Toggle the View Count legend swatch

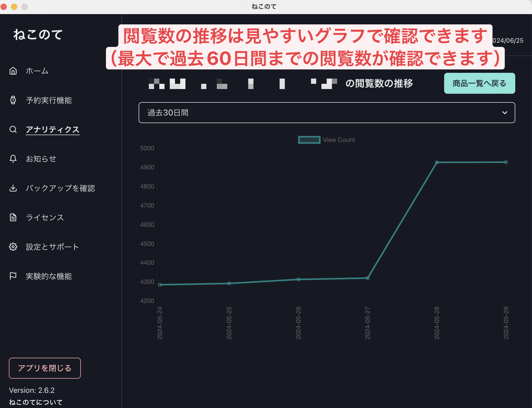pos(309,140)
